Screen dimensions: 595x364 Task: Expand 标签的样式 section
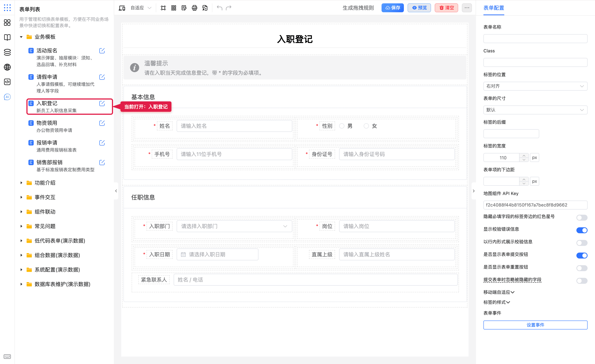click(497, 302)
